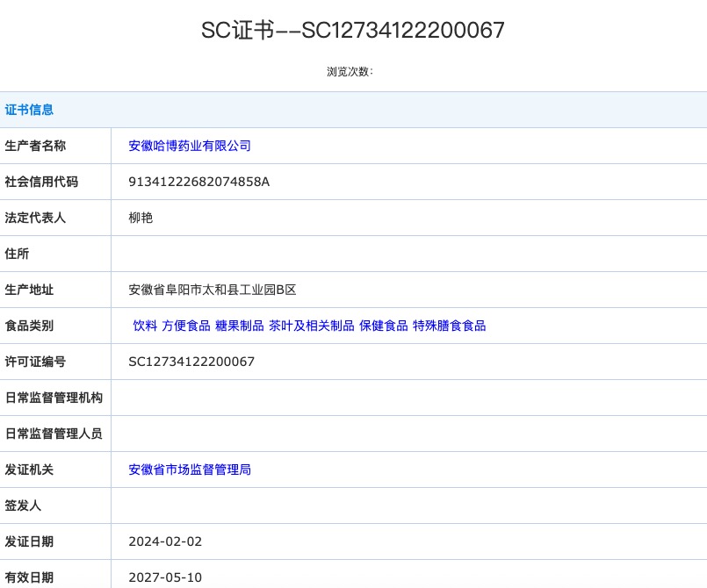Click the 浏览次数 view count text
Image resolution: width=707 pixels, height=588 pixels.
(350, 72)
